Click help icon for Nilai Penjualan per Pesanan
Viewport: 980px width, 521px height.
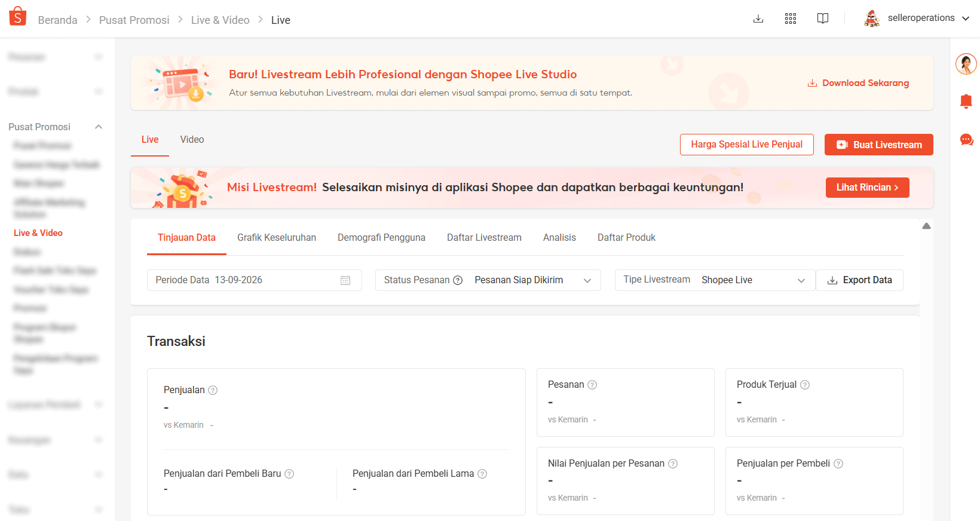(673, 464)
